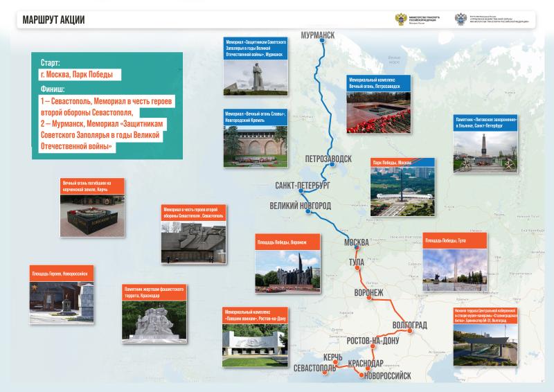Click the СЕВАСТОПОЛЬ label on the map
Viewport: 554px width, 392px height.
(x=315, y=367)
